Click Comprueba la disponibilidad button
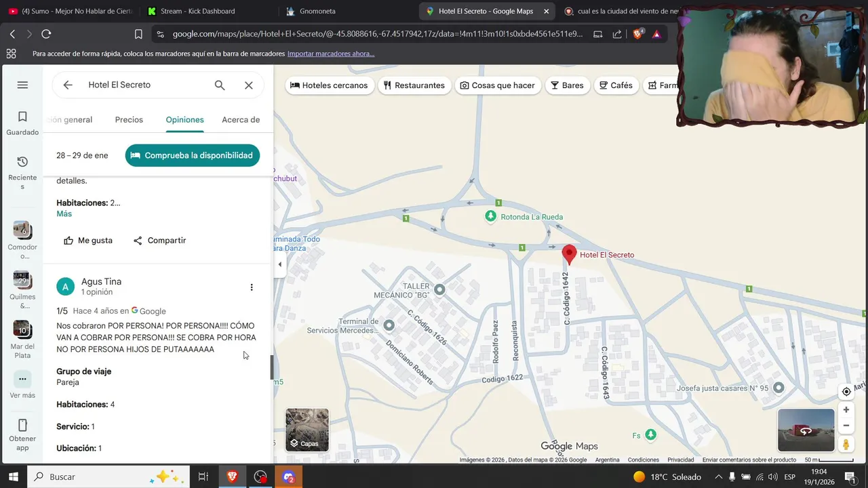868x488 pixels. pos(193,155)
